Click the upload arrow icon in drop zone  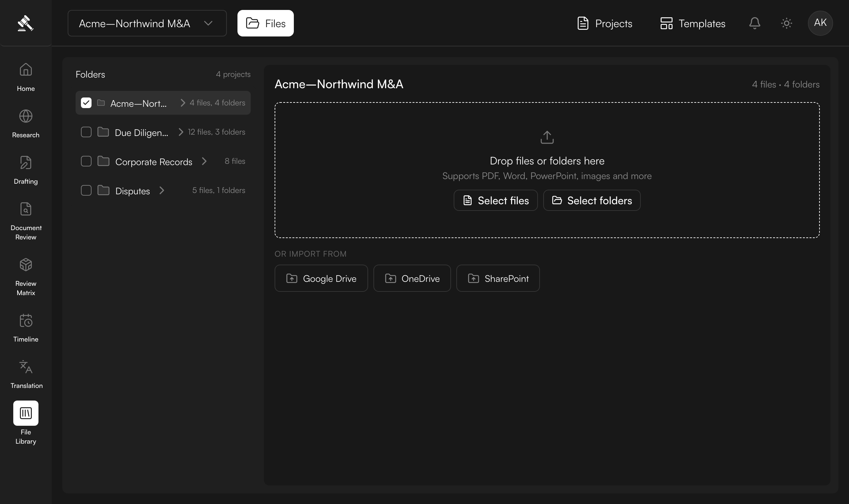[547, 137]
